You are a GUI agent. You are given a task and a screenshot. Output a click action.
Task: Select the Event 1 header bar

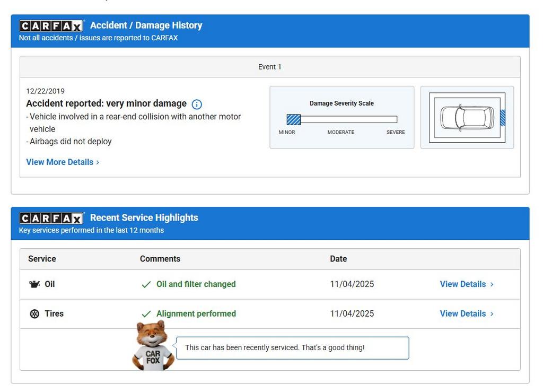(x=270, y=67)
